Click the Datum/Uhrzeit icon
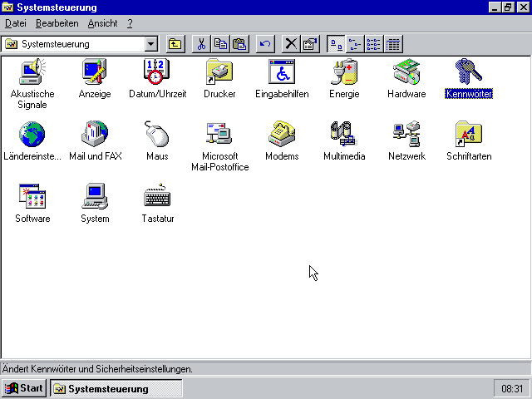 pyautogui.click(x=157, y=72)
